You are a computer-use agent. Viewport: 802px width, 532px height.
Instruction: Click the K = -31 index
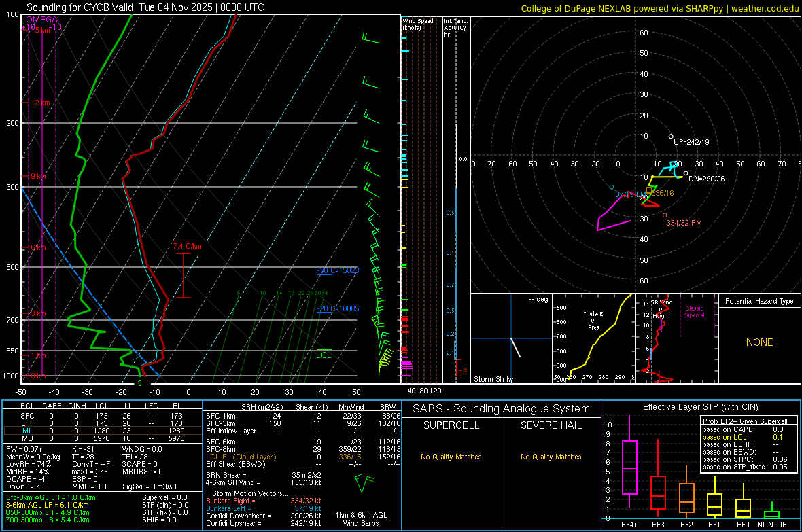click(x=83, y=449)
